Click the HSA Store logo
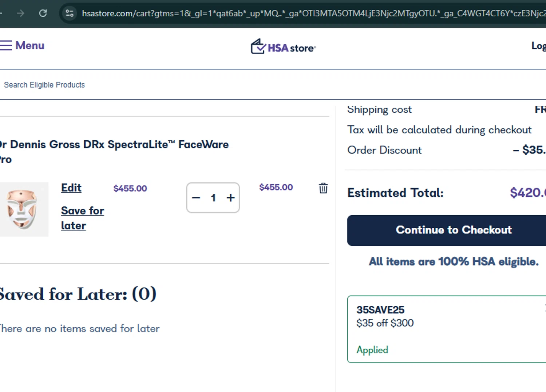The image size is (546, 392). pyautogui.click(x=283, y=47)
